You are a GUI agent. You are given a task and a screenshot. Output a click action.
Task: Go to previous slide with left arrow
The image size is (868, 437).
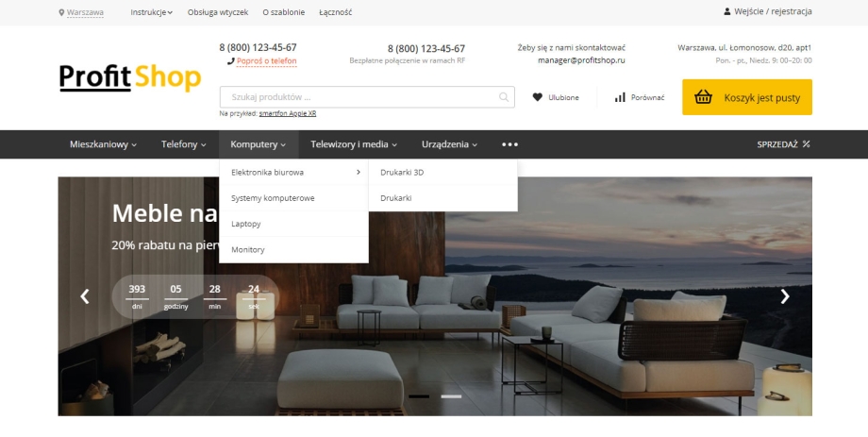pos(85,296)
